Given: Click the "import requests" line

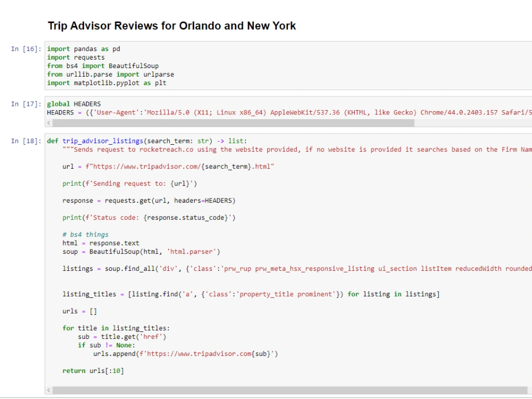Looking at the screenshot, I should 76,57.
